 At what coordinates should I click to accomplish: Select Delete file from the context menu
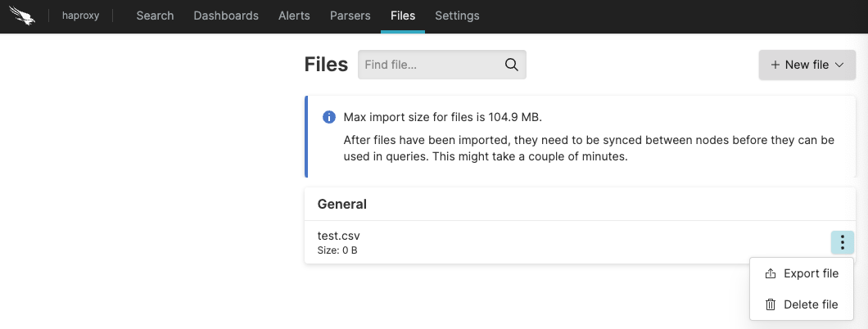[x=811, y=304]
